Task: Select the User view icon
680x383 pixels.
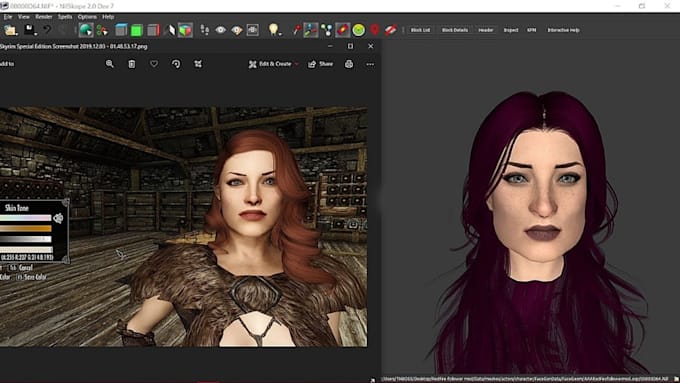Action: pos(170,30)
